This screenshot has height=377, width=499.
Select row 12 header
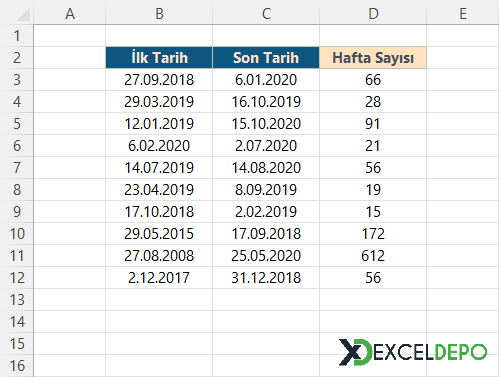pyautogui.click(x=17, y=278)
